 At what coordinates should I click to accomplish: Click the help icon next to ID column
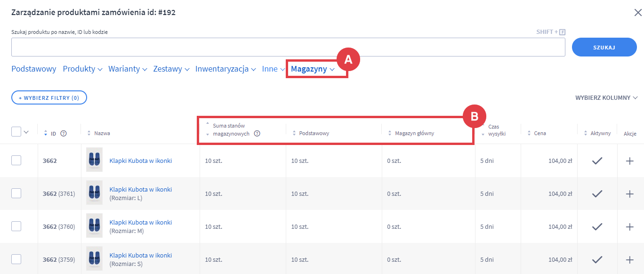tap(64, 133)
